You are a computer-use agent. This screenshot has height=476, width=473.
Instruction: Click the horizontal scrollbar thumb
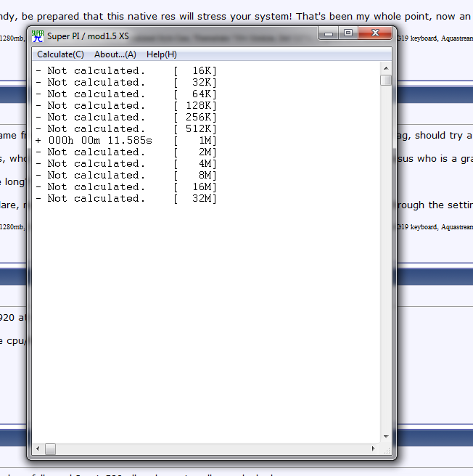(x=50, y=448)
